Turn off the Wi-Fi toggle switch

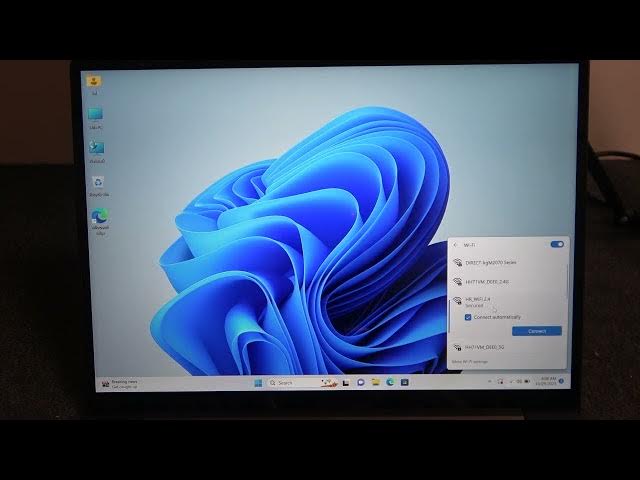557,244
